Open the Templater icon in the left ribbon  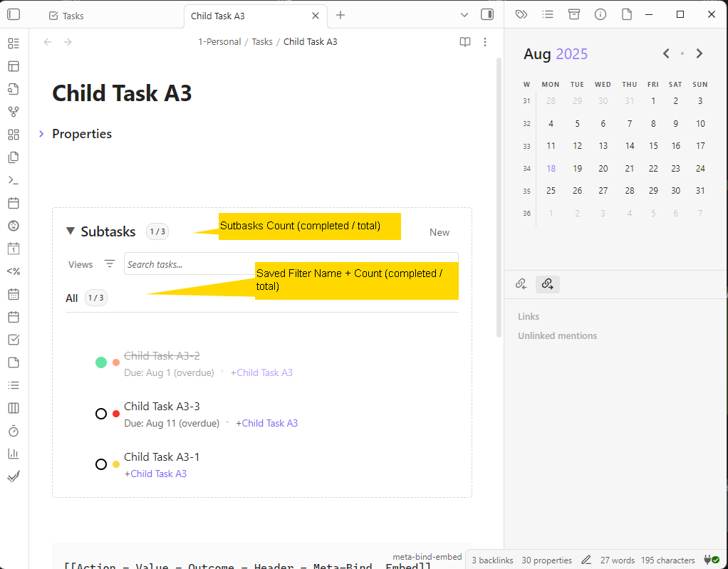click(x=13, y=271)
